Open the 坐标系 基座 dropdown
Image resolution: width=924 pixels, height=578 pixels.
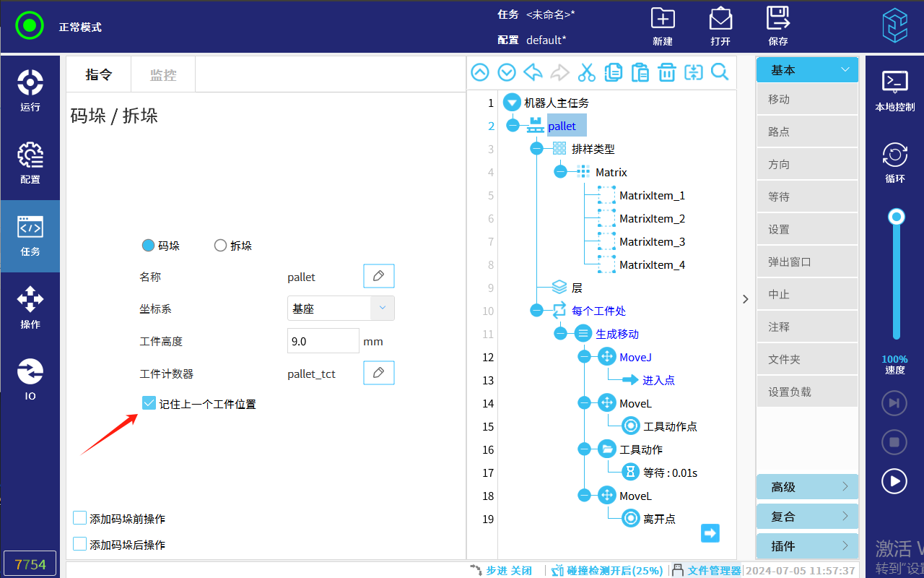click(x=341, y=309)
